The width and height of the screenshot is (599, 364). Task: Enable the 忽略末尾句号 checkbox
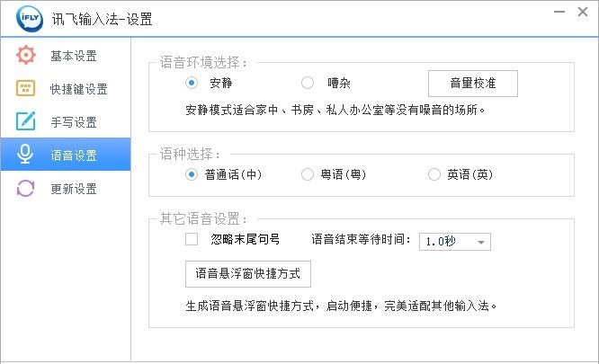[192, 240]
